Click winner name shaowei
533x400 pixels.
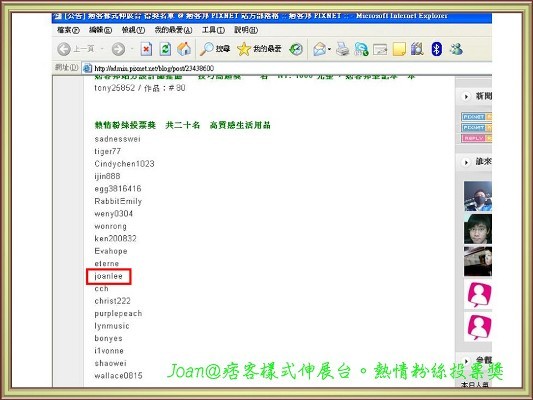[110, 363]
